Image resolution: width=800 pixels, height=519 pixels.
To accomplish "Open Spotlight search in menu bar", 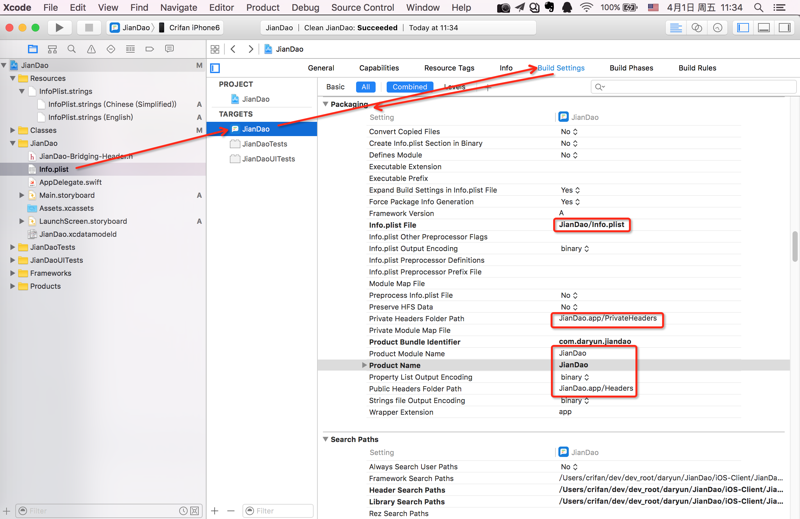I will coord(759,8).
